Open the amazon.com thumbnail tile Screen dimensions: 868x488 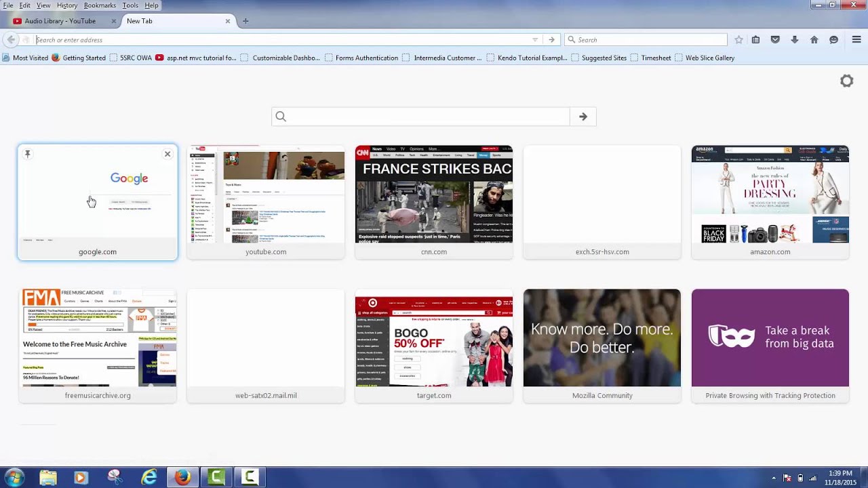770,202
